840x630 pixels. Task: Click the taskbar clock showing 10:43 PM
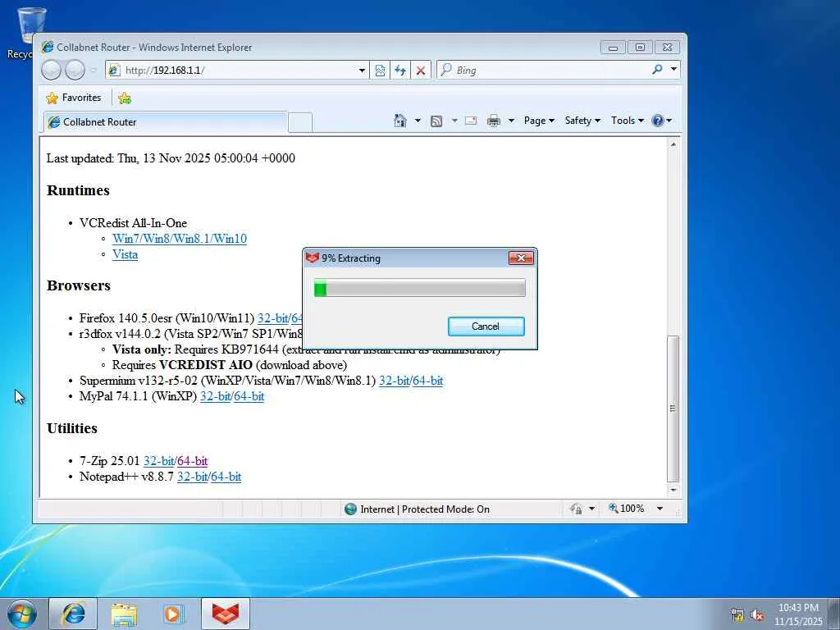[798, 614]
